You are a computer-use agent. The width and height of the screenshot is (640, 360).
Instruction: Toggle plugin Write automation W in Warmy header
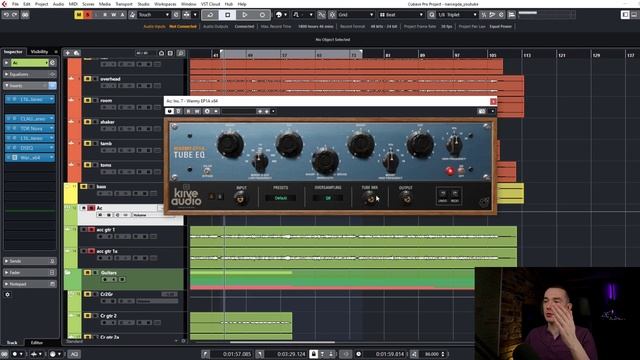(197, 111)
